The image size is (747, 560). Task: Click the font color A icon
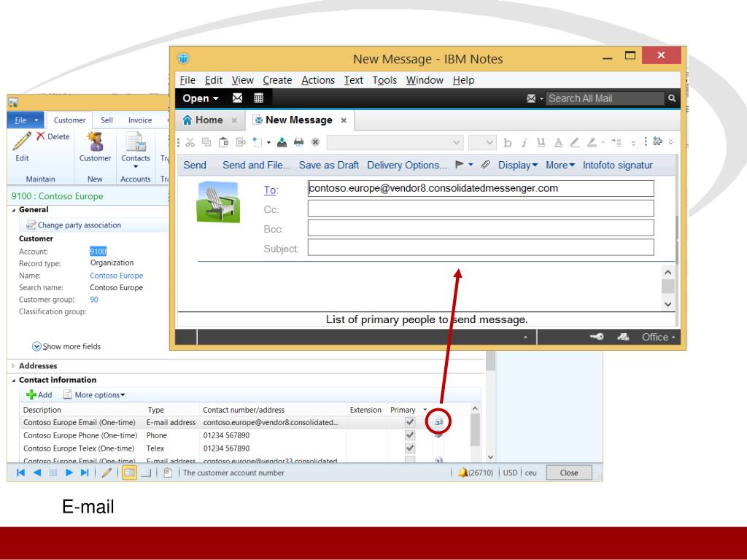coord(558,142)
